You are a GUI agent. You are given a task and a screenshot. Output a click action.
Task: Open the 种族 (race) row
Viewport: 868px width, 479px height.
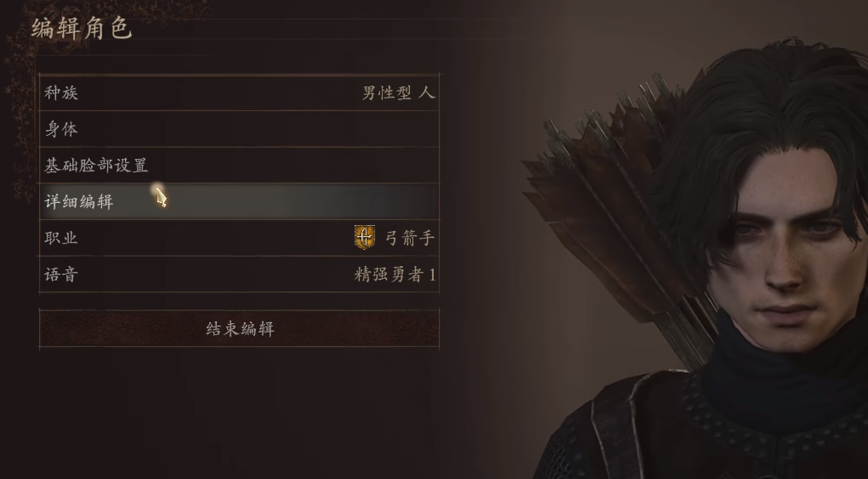239,93
